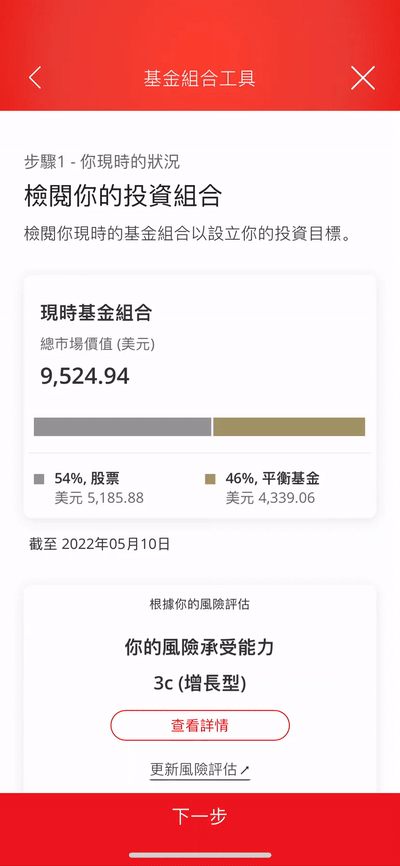Select the grey stocks bar segment
The image size is (400, 866).
tap(123, 427)
